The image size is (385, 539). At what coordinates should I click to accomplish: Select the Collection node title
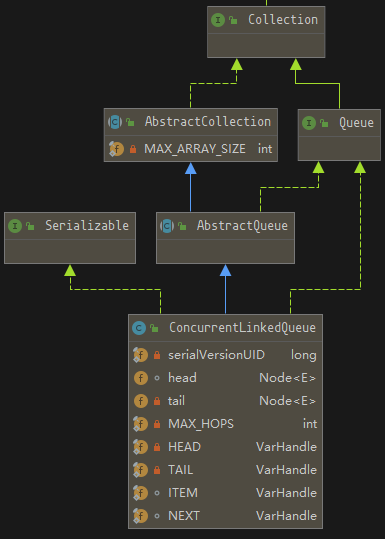click(283, 20)
